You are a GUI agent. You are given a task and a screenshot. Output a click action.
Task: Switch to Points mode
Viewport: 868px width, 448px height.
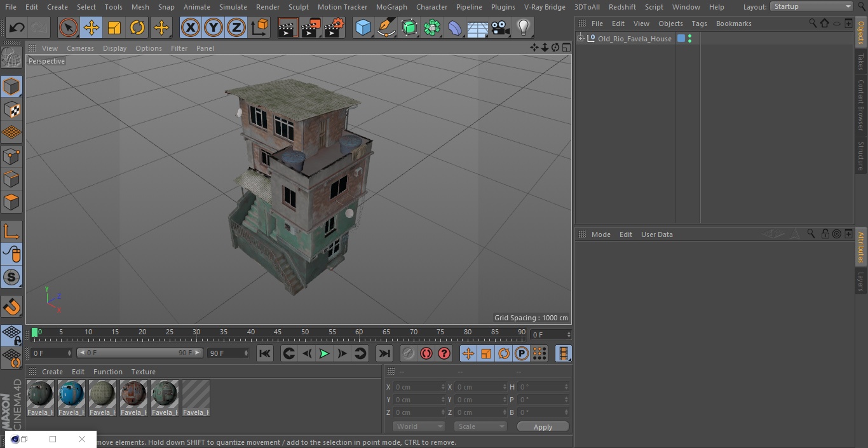point(11,156)
